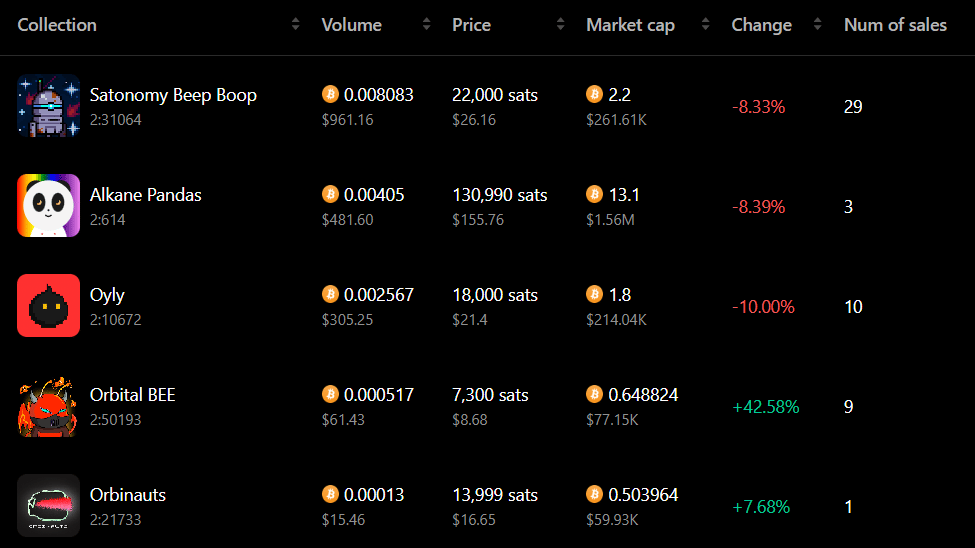Viewport: 975px width, 548px height.
Task: Sort the Change column with arrows
Action: coord(817,24)
